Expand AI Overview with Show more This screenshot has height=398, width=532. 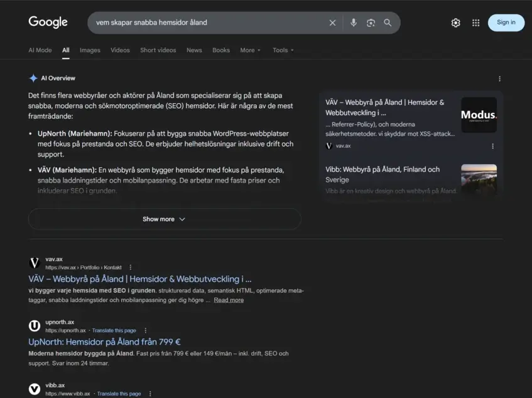coord(165,219)
